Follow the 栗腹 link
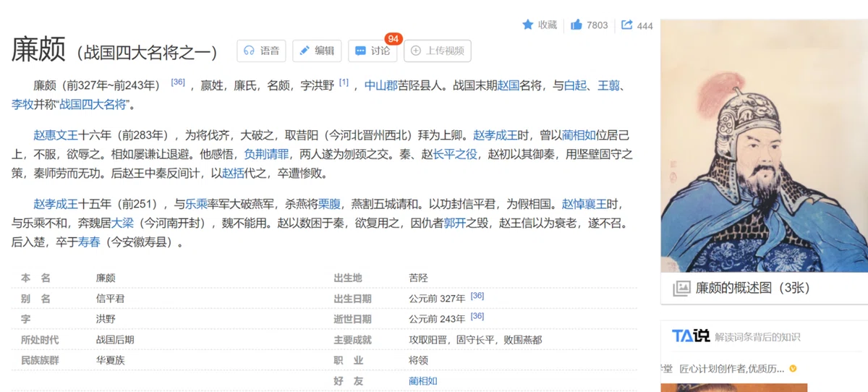 pyautogui.click(x=329, y=203)
